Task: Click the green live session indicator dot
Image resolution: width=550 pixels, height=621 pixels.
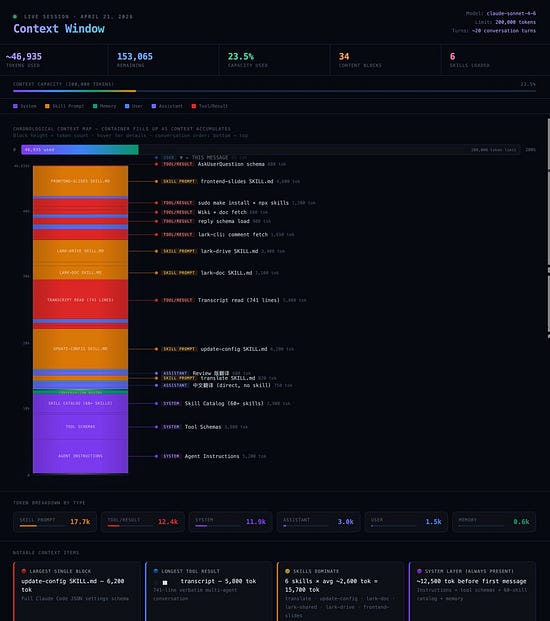Action: coord(15,17)
